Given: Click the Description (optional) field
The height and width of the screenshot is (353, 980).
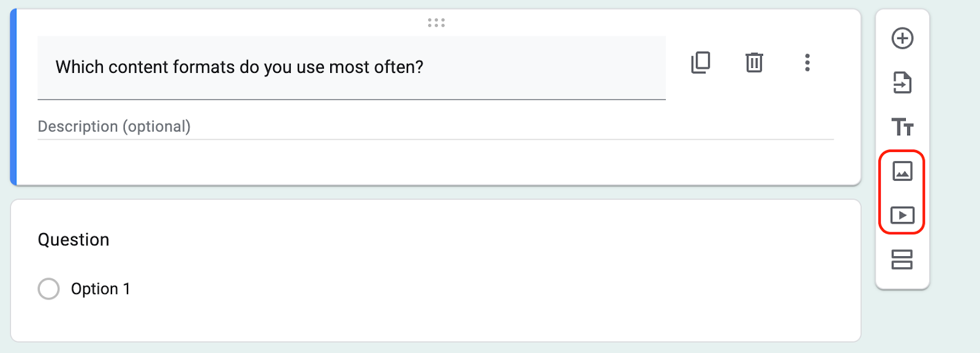Looking at the screenshot, I should (114, 126).
